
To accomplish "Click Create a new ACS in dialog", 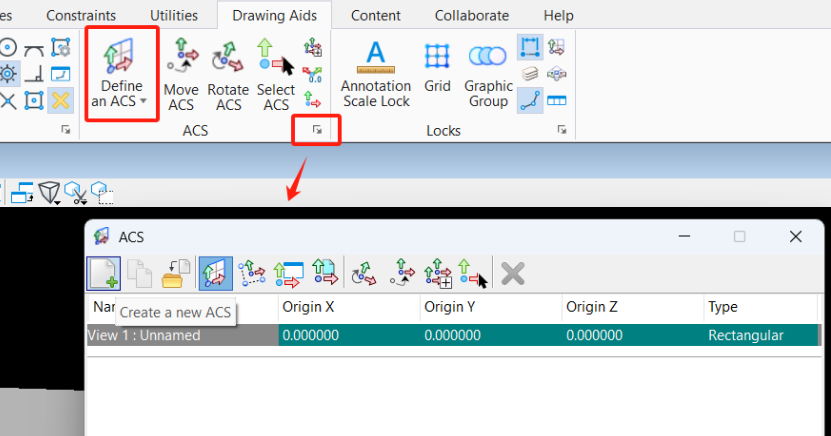I will (104, 273).
